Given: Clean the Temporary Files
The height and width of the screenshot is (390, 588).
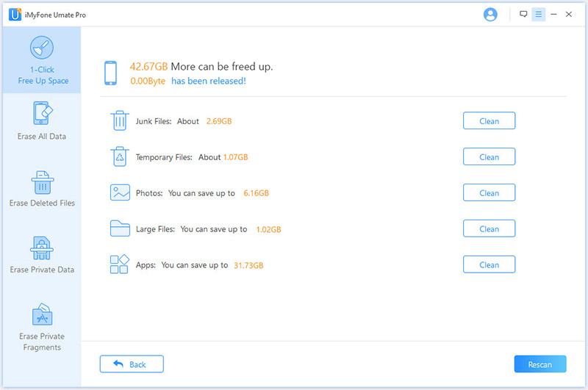Looking at the screenshot, I should (489, 157).
